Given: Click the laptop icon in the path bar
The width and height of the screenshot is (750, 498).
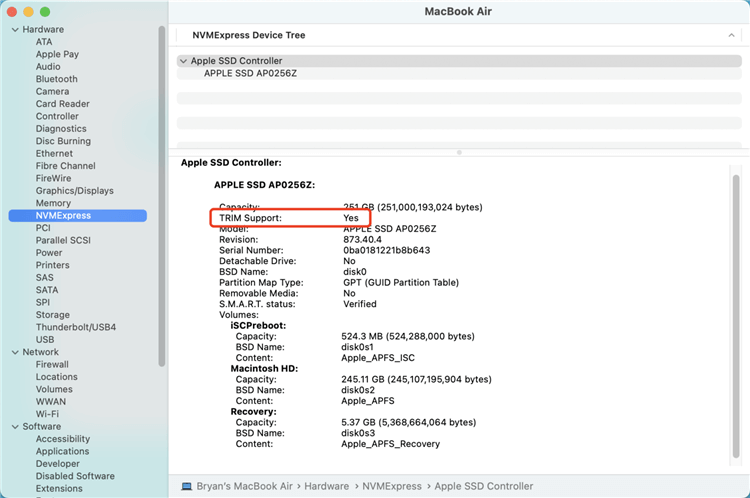Looking at the screenshot, I should (187, 487).
